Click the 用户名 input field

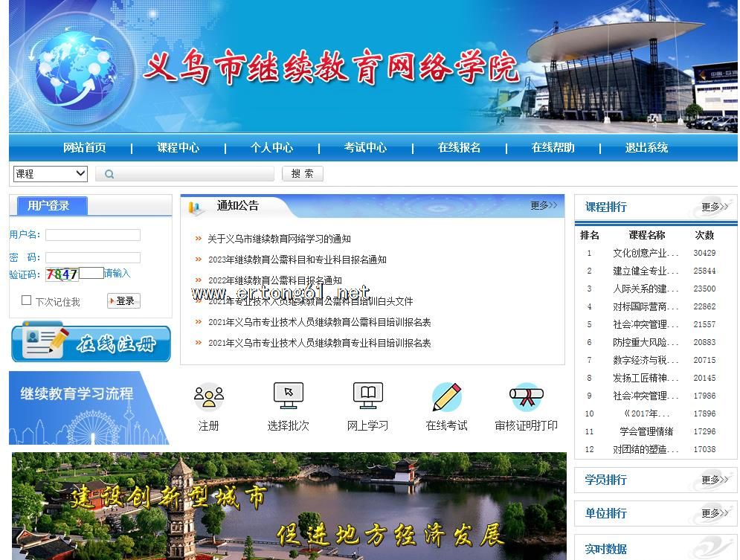pos(93,235)
